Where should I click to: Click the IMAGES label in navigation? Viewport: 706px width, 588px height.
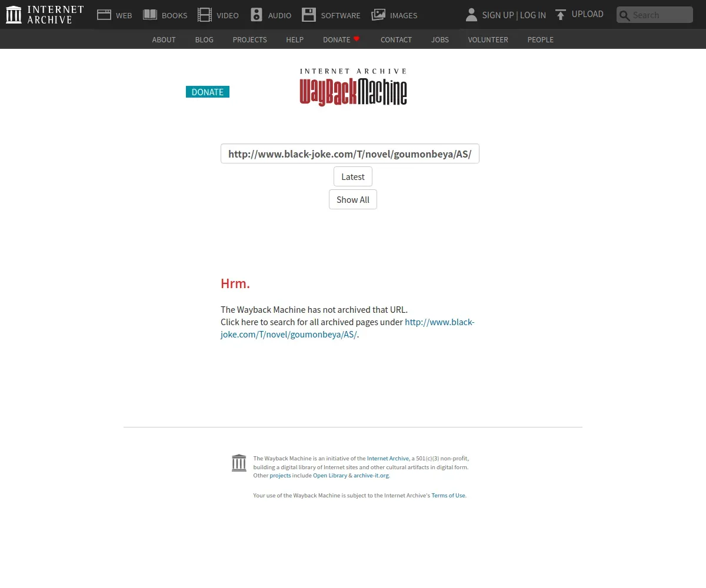[x=404, y=15]
